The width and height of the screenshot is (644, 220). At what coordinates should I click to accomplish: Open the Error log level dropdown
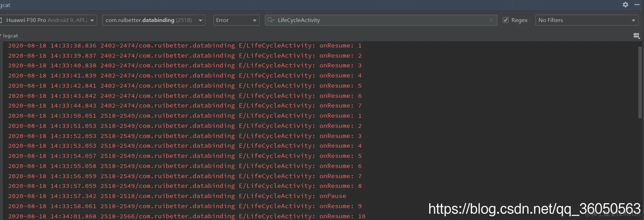236,20
